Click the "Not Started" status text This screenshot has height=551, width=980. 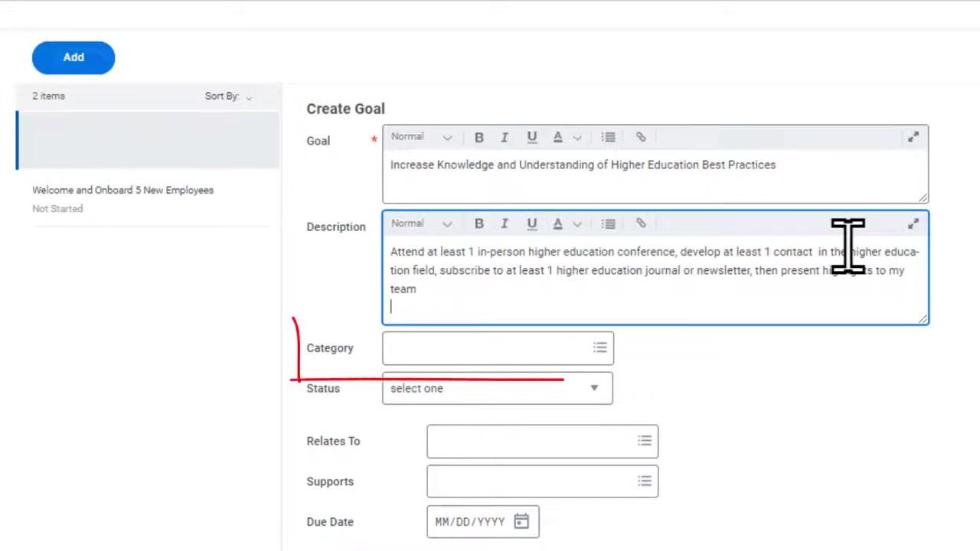coord(57,209)
